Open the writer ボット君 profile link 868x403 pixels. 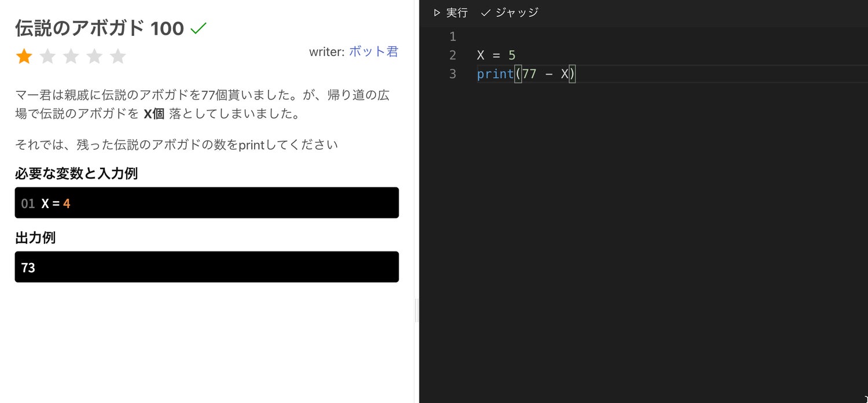pos(373,51)
